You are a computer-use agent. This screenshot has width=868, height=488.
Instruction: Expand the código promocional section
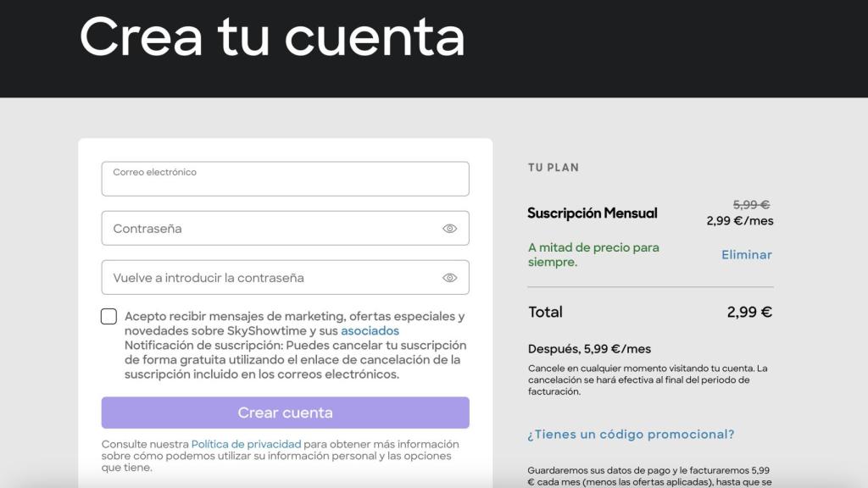(631, 434)
